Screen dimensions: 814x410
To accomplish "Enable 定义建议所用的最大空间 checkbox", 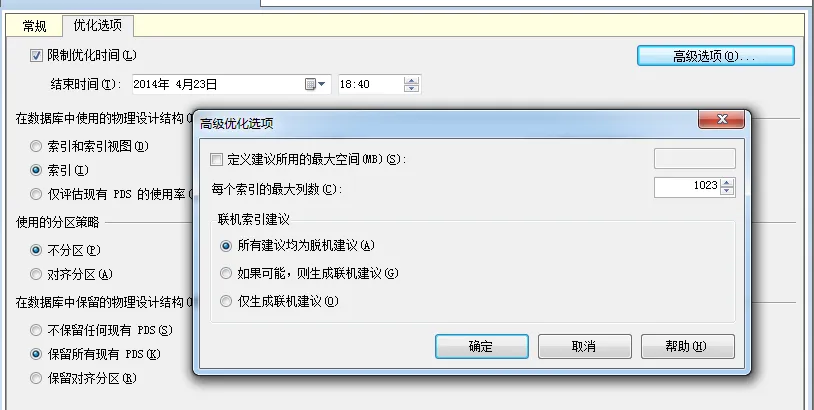I will point(216,159).
